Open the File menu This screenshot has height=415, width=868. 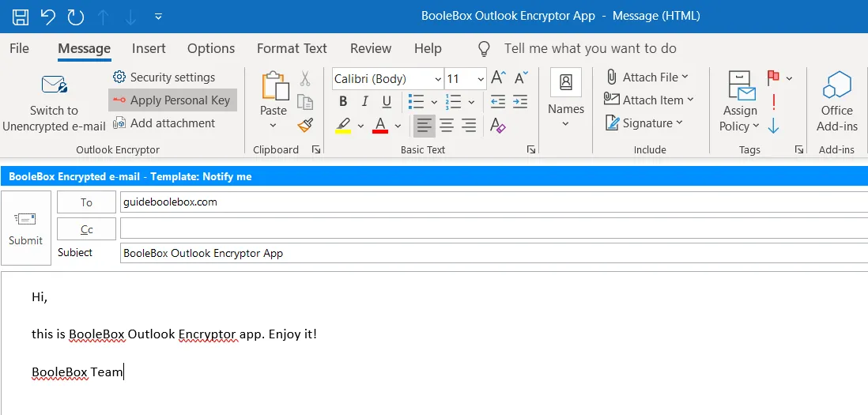tap(20, 49)
